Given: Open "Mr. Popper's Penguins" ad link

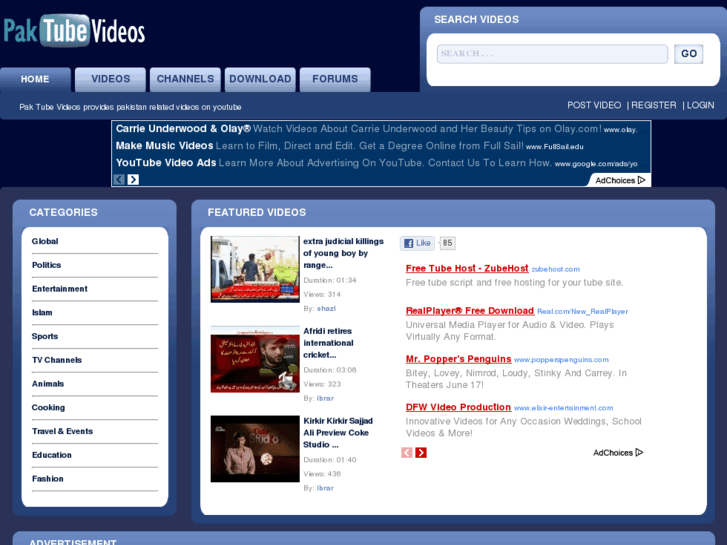Looking at the screenshot, I should tap(458, 359).
